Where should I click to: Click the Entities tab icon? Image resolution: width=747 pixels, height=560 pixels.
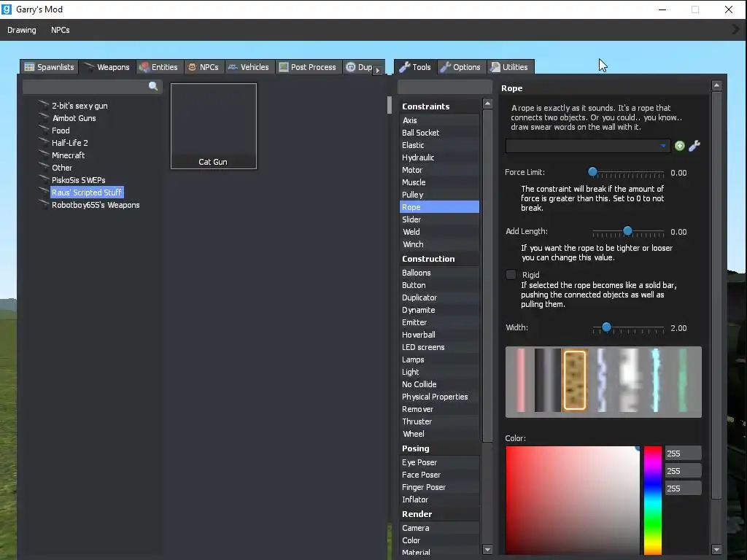(144, 67)
